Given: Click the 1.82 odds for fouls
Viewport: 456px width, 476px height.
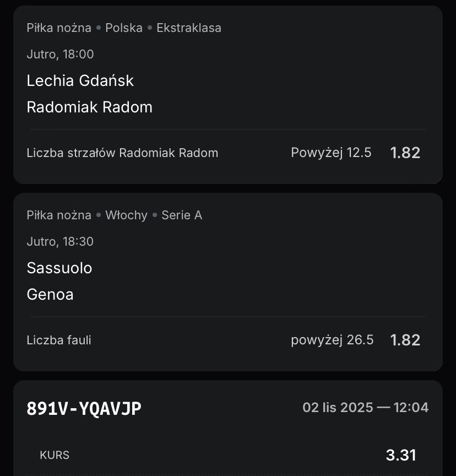Looking at the screenshot, I should click(405, 340).
